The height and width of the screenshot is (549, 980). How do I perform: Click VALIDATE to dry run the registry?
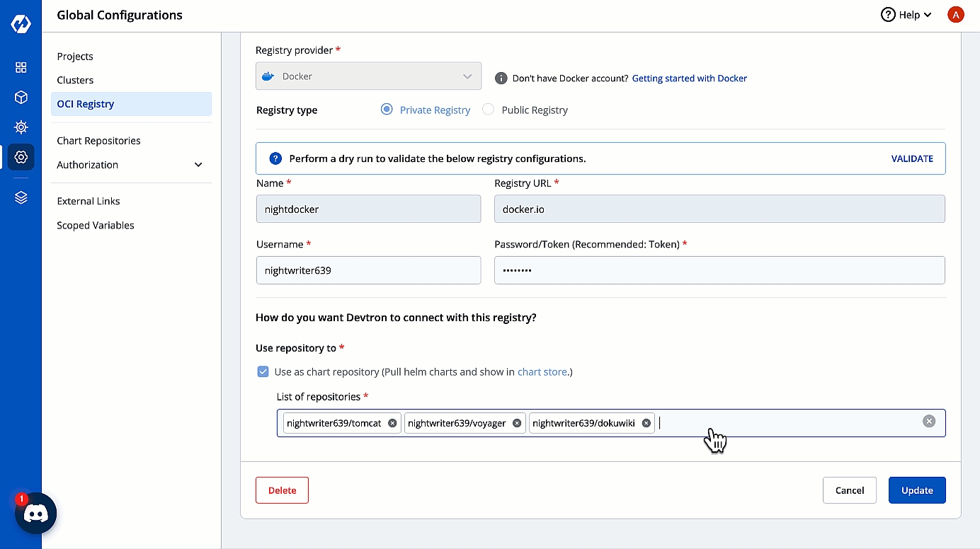click(x=912, y=158)
